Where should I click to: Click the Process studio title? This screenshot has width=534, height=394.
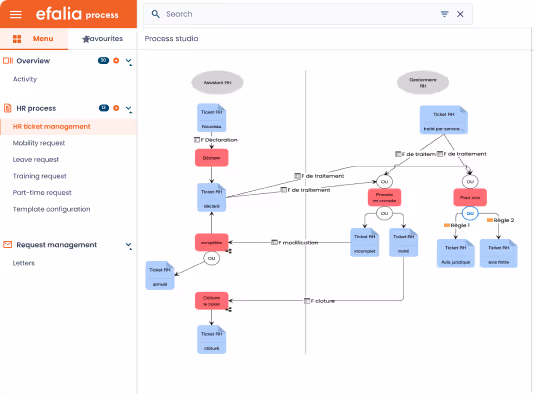[x=171, y=38]
